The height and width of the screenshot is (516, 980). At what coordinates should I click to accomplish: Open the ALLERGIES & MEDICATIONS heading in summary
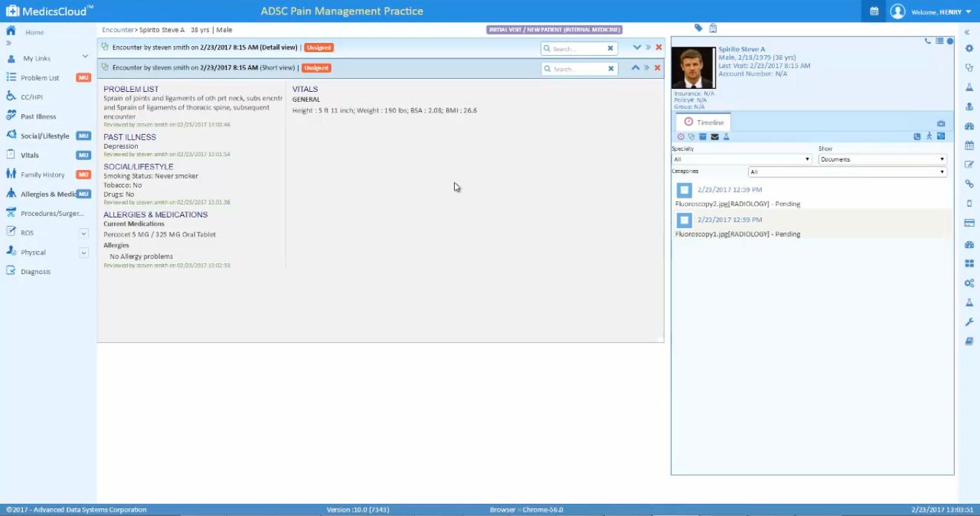coord(156,215)
